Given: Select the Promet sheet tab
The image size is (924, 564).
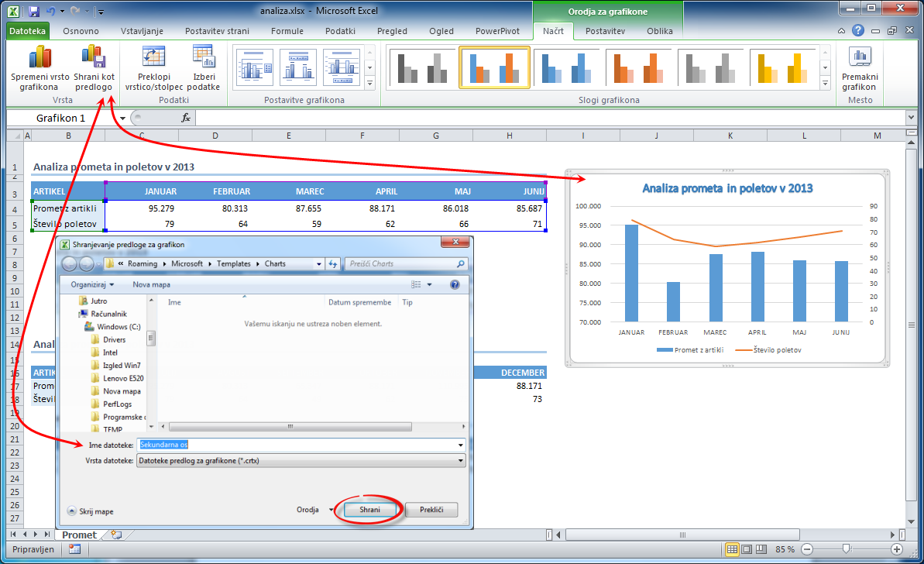Looking at the screenshot, I should [x=79, y=535].
